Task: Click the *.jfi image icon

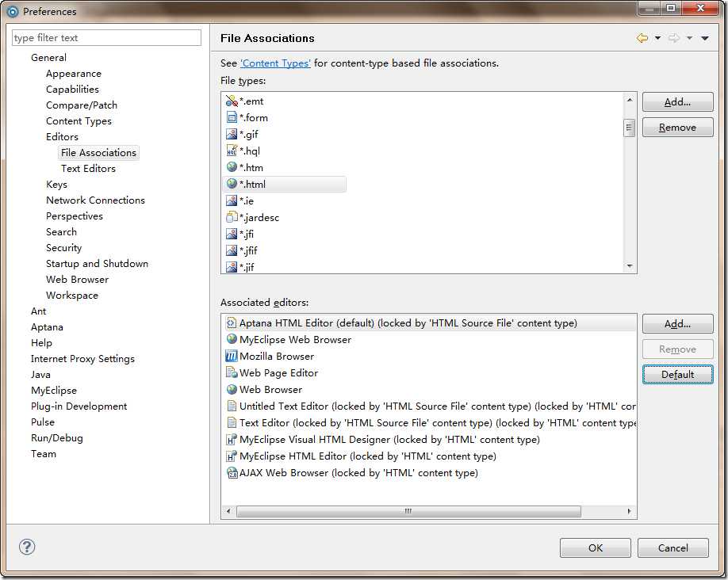Action: pyautogui.click(x=232, y=234)
